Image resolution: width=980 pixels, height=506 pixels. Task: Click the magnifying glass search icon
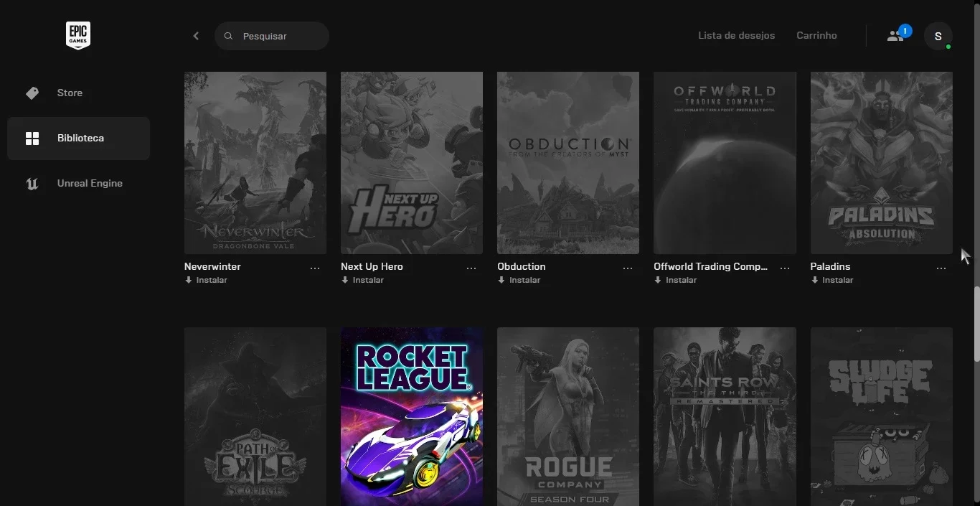click(229, 36)
